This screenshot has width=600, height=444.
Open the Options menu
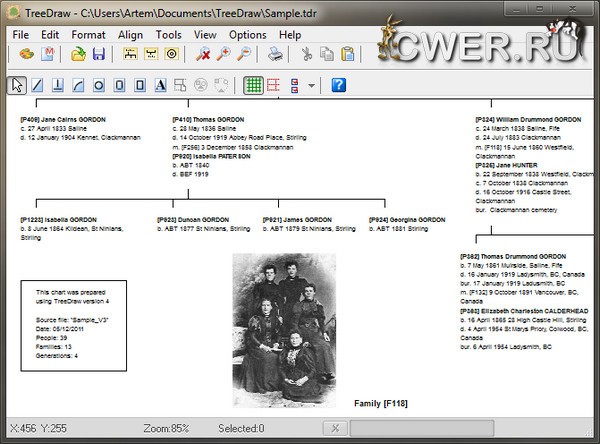[247, 34]
